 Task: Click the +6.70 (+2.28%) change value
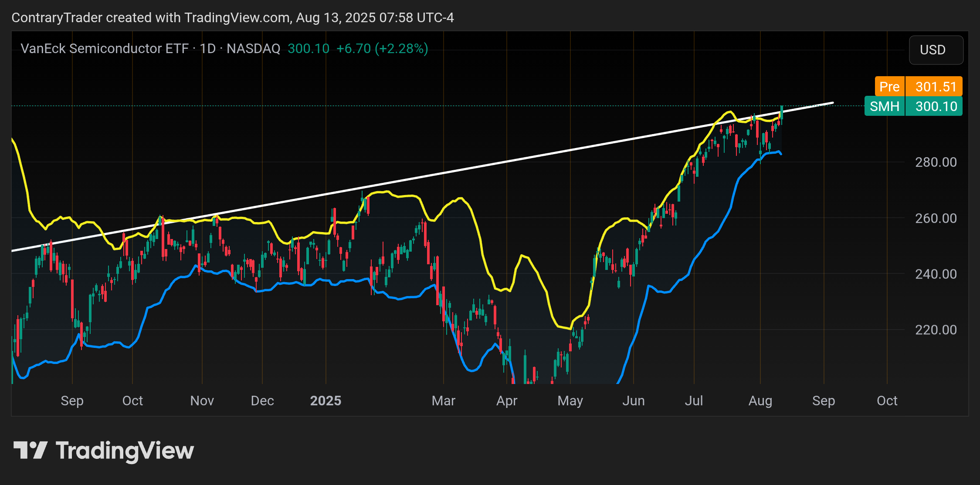382,48
